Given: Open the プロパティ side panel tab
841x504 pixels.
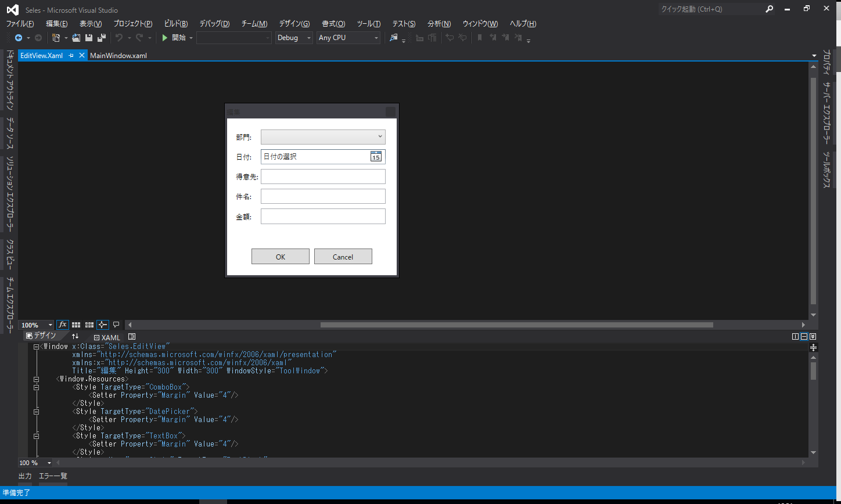Looking at the screenshot, I should point(826,63).
